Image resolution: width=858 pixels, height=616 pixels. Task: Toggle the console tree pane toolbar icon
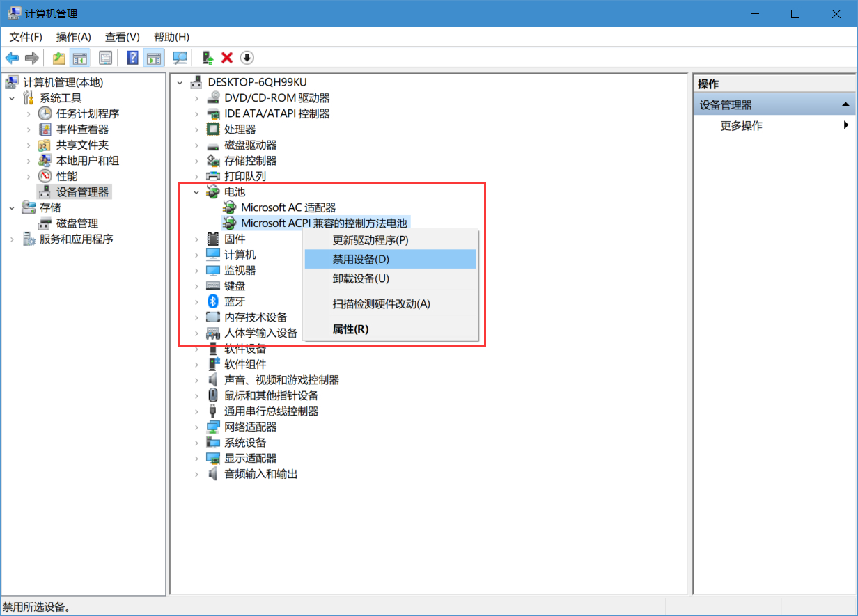coord(81,57)
